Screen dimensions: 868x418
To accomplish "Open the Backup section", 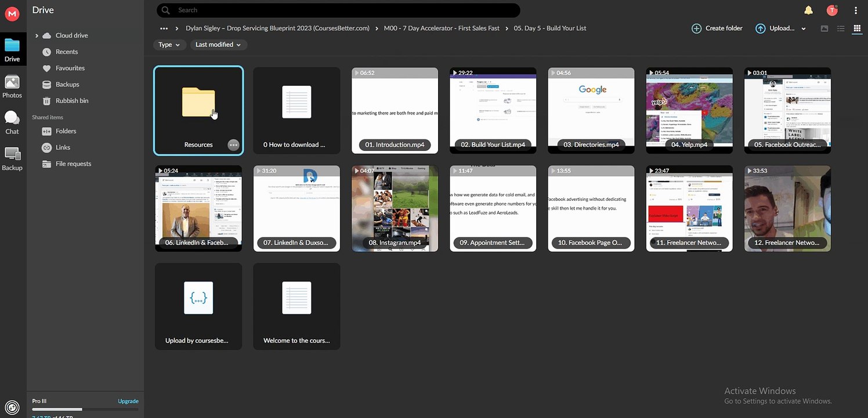I will click(x=12, y=158).
